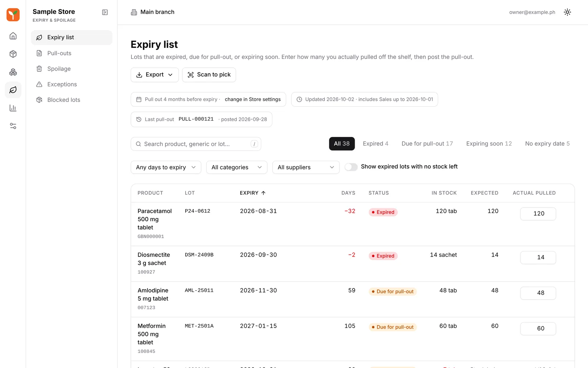This screenshot has height=368, width=588.
Task: Open the bar chart reports icon
Action: pos(13,108)
